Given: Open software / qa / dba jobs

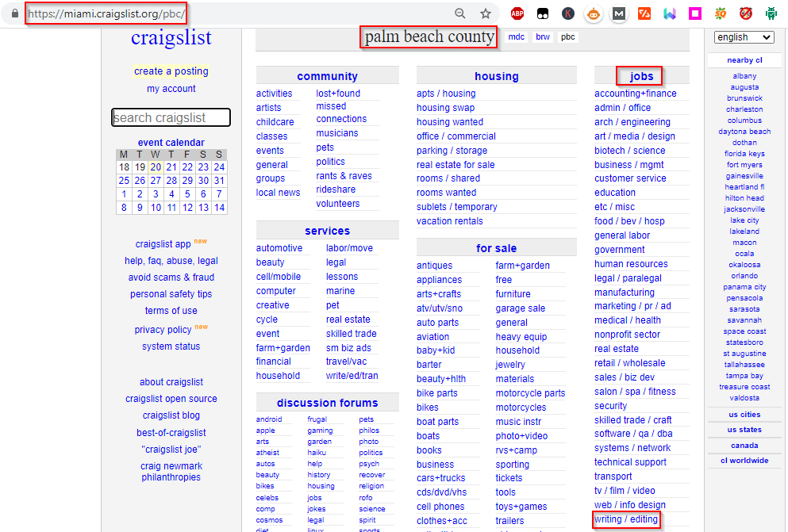Looking at the screenshot, I should tap(633, 434).
